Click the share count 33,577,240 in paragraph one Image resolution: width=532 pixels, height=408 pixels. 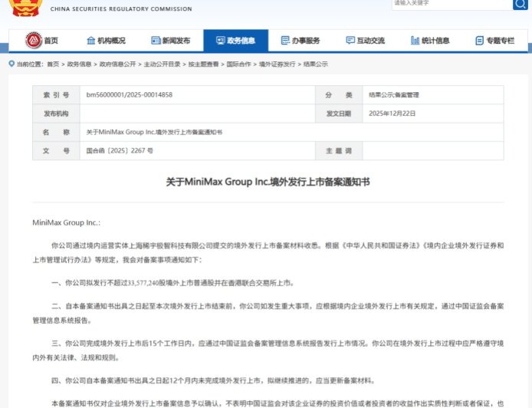coord(143,283)
